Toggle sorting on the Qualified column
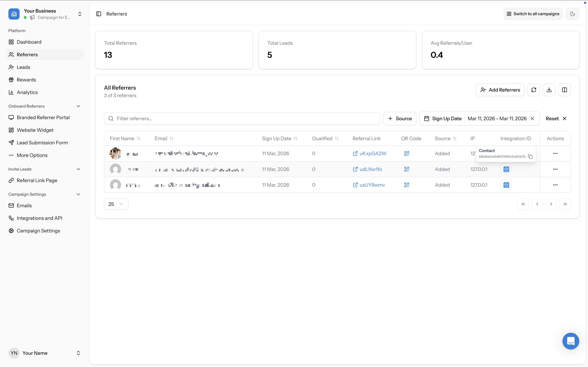This screenshot has width=588, height=367. [337, 138]
